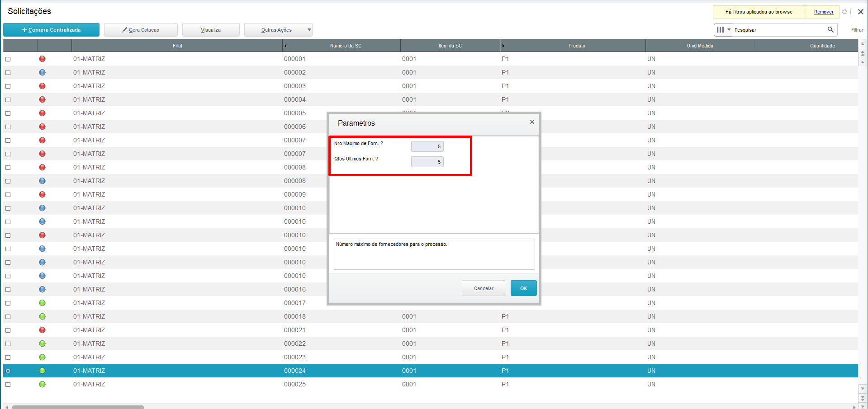
Task: Open the dropdown arrow beside the columns icon
Action: pyautogui.click(x=729, y=29)
